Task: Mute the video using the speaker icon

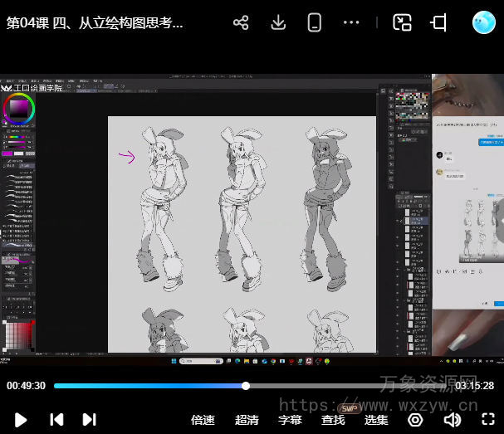Action: [x=452, y=420]
